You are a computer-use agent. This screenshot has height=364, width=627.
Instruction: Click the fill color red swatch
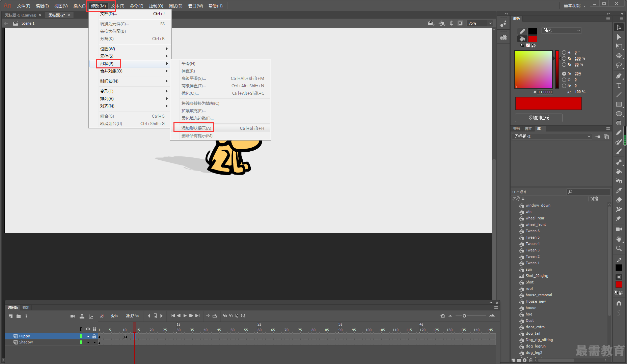point(533,39)
